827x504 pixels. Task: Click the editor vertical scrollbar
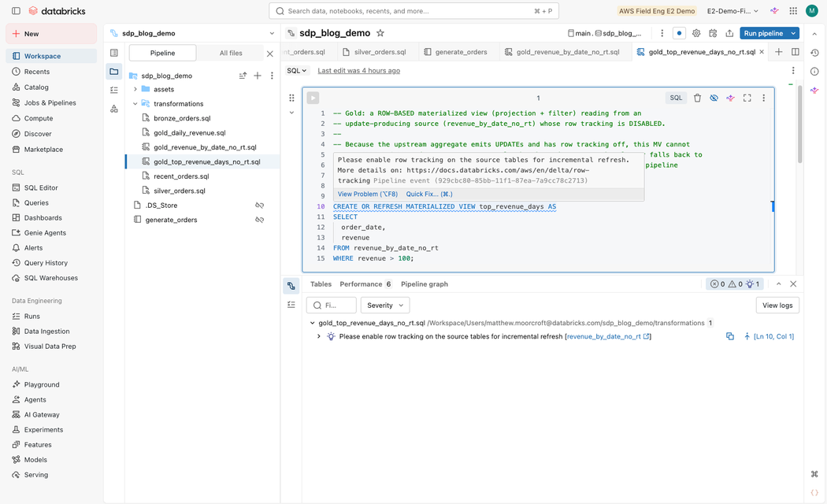[x=799, y=124]
